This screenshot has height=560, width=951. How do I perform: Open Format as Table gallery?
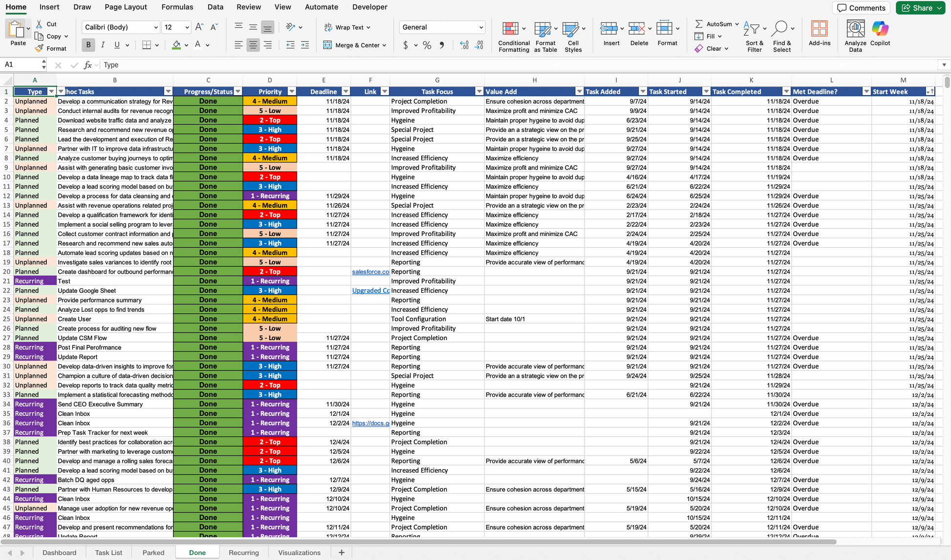(x=543, y=29)
